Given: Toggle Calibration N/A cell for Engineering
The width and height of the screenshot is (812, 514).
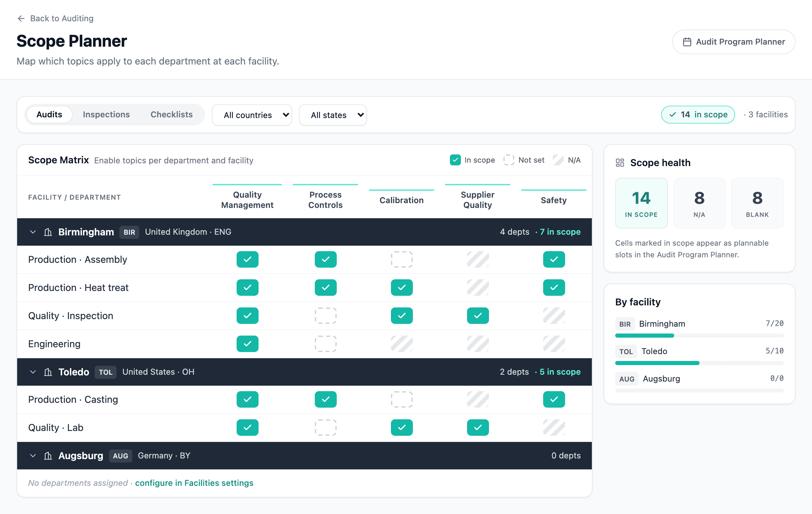Looking at the screenshot, I should (x=402, y=344).
